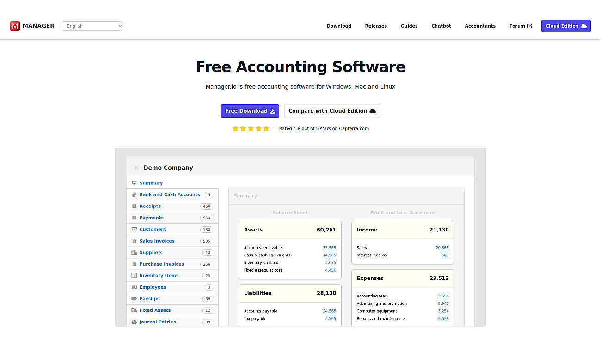
Task: Click the 458 count badge on Receipts
Action: 207,206
